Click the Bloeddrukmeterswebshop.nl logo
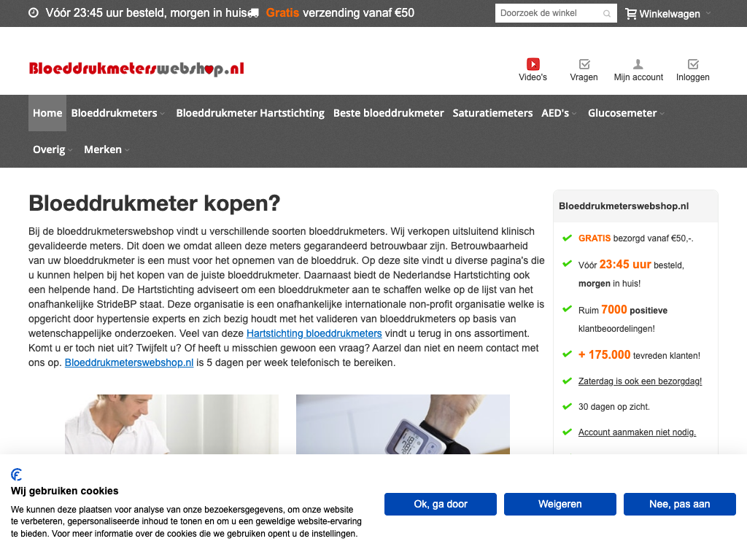The image size is (747, 560). 136,69
